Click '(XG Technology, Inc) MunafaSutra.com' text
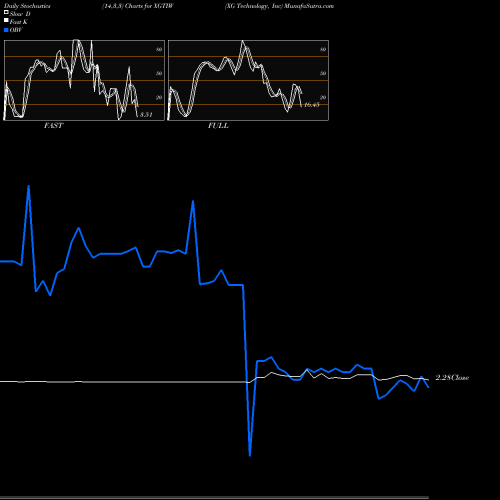This screenshot has width=500, height=500. [x=279, y=6]
